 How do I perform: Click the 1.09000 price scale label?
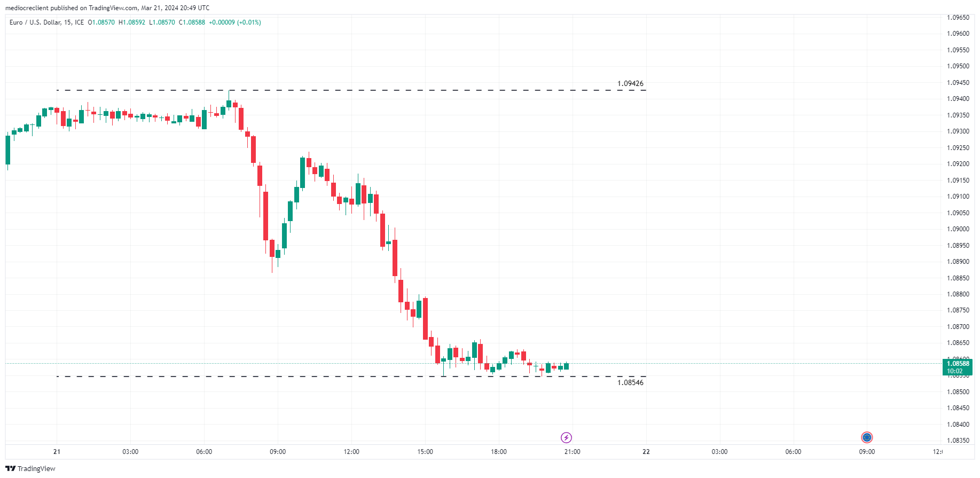[x=958, y=229]
